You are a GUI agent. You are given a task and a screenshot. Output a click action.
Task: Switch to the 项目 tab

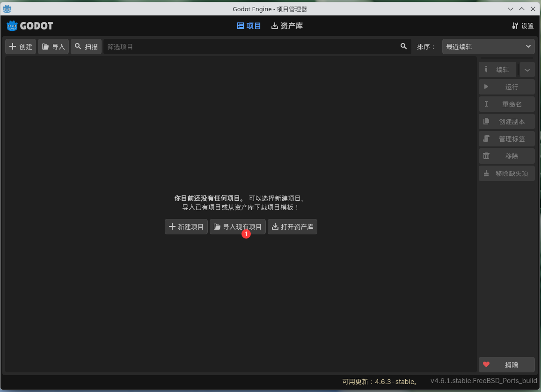point(249,26)
